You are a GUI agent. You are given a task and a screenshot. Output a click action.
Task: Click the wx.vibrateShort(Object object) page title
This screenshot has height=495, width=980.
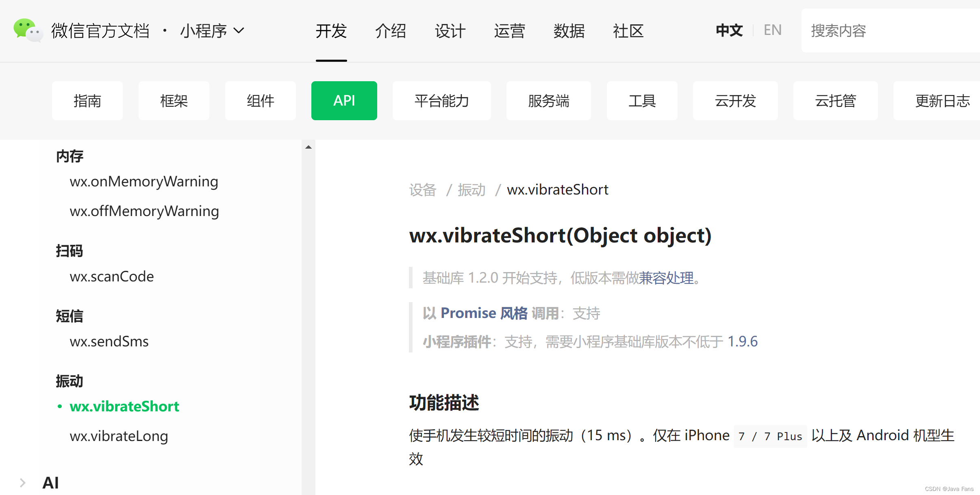coord(560,236)
